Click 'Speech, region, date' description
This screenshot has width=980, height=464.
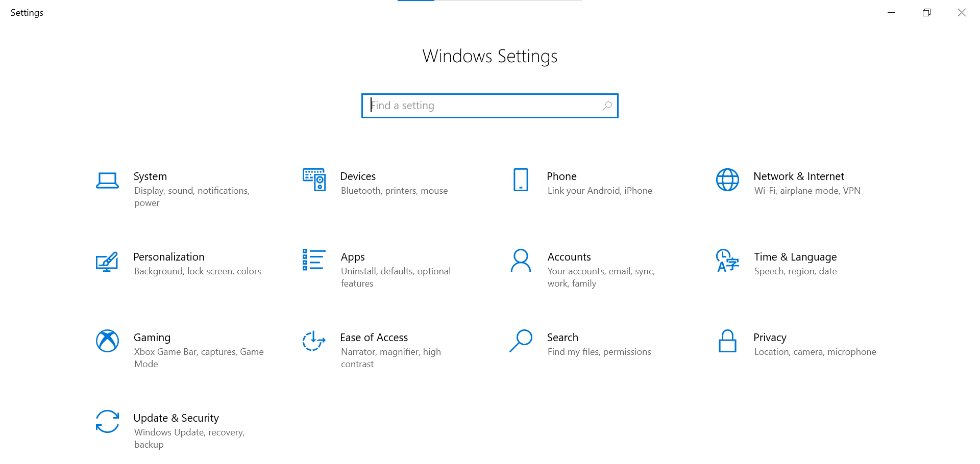click(x=795, y=271)
